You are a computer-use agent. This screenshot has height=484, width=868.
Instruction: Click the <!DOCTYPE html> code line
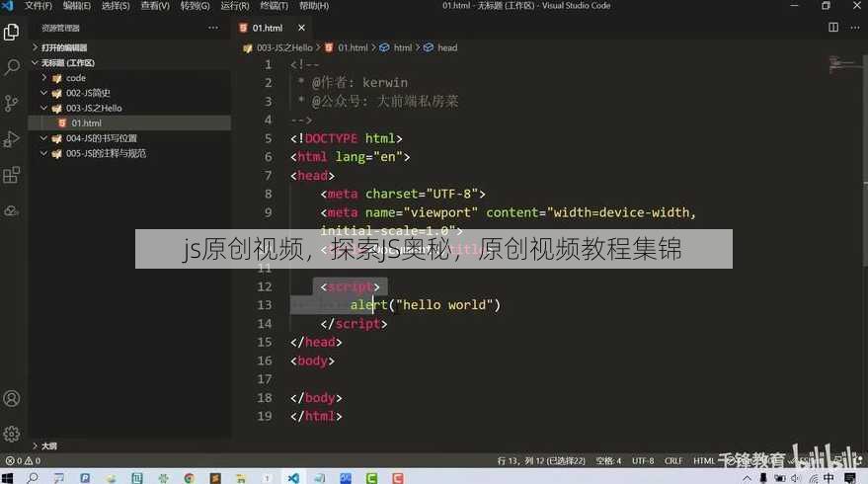pyautogui.click(x=346, y=138)
